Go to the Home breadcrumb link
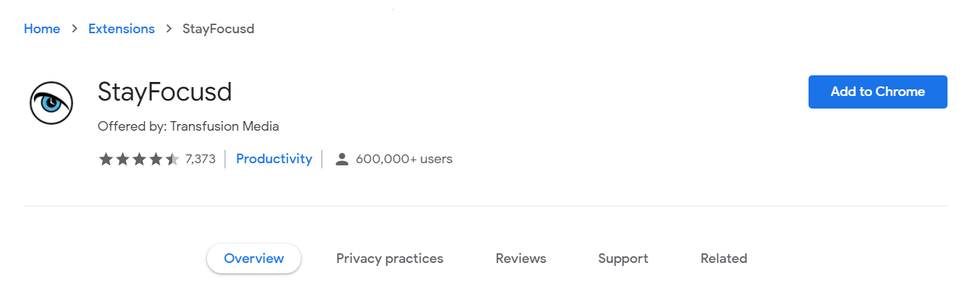The height and width of the screenshot is (305, 980). 42,29
